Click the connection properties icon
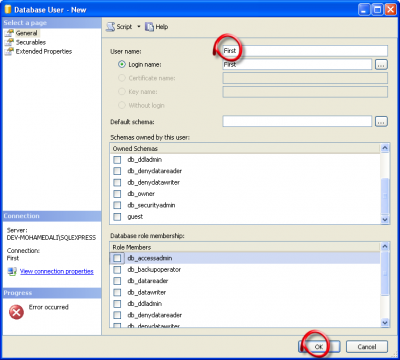This screenshot has width=400, height=360. [x=12, y=271]
